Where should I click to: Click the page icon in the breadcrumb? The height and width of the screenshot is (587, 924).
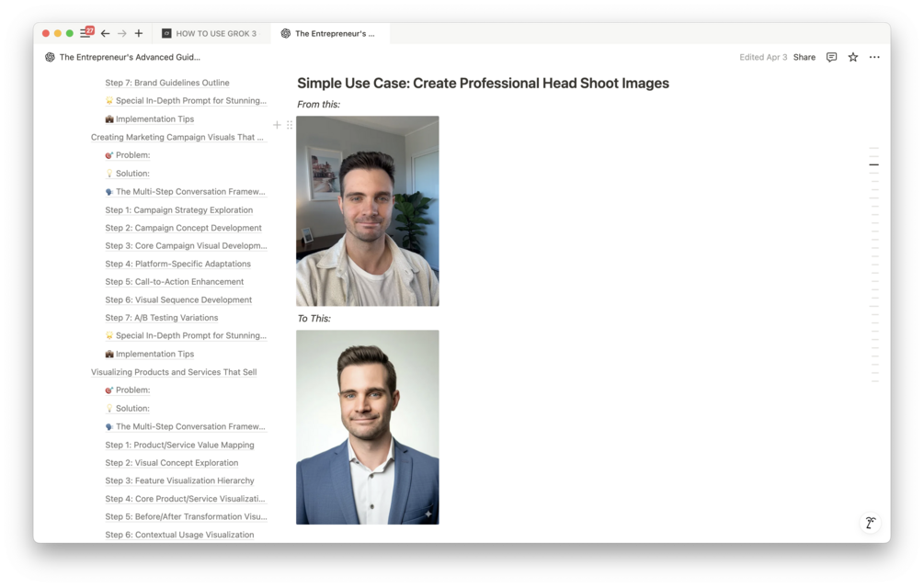pos(50,57)
